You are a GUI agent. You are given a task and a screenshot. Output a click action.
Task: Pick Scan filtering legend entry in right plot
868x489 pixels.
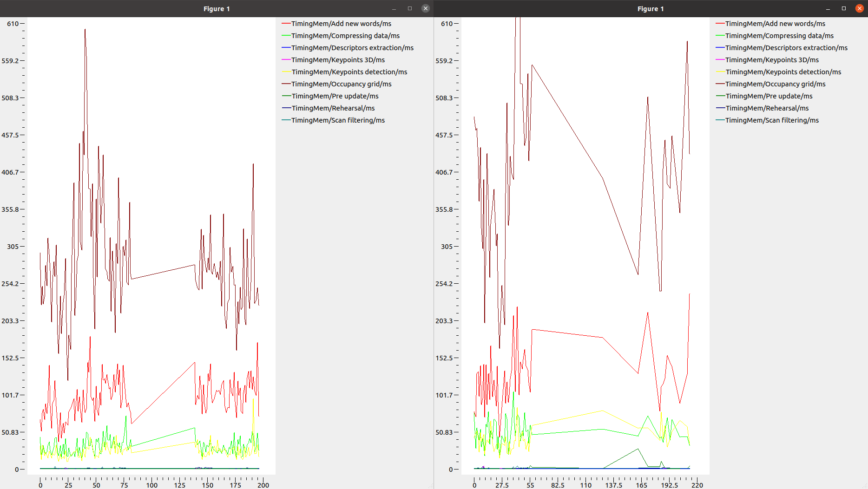tap(772, 120)
